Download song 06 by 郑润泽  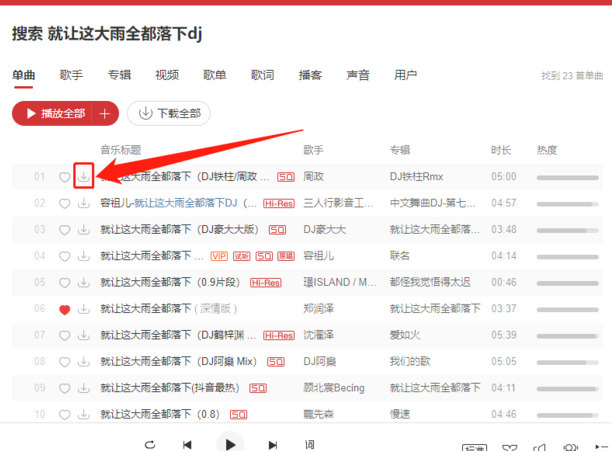84,309
